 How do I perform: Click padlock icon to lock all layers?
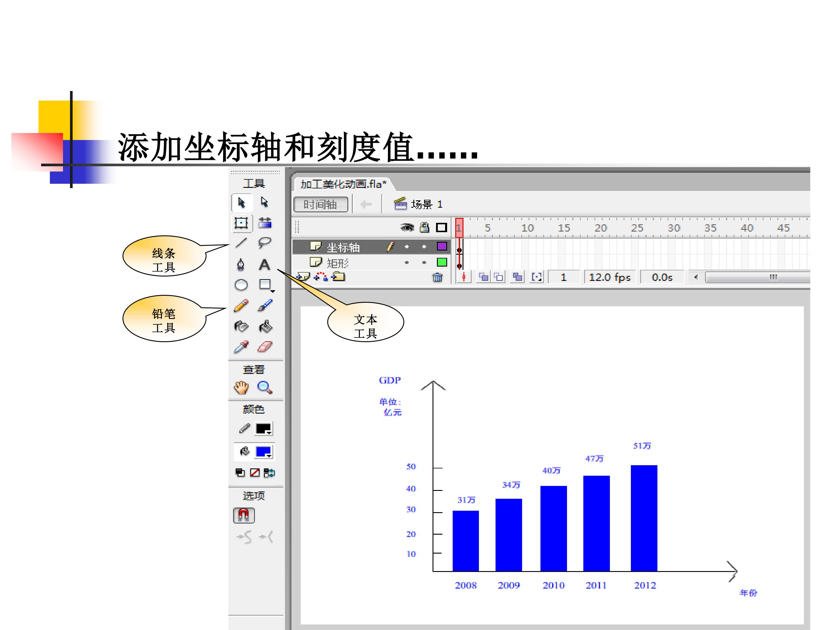425,228
